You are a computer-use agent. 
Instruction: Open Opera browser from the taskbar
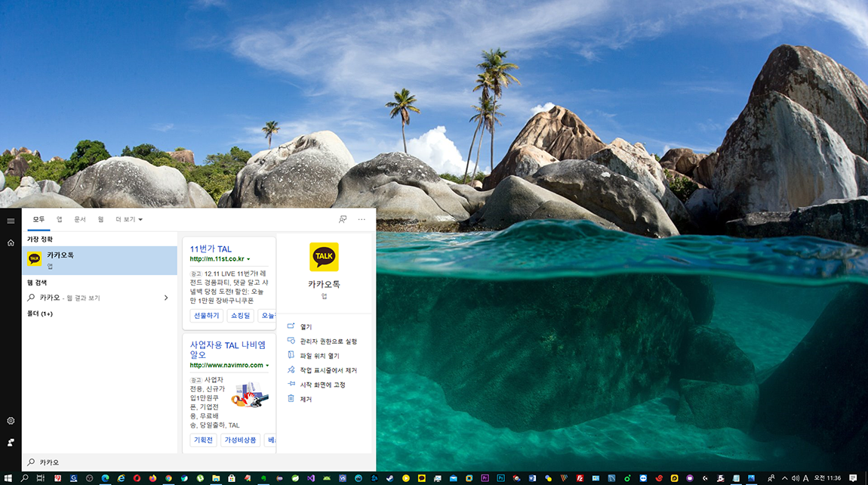[x=137, y=477]
